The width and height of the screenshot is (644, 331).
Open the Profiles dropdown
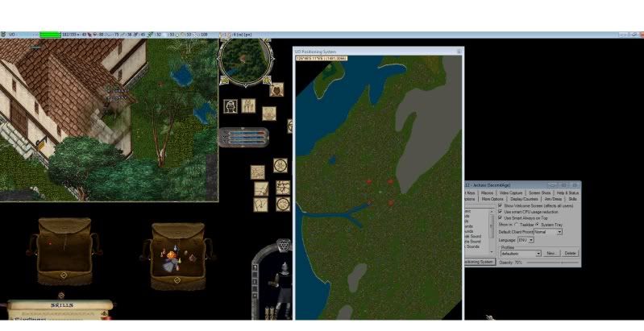[x=521, y=254]
